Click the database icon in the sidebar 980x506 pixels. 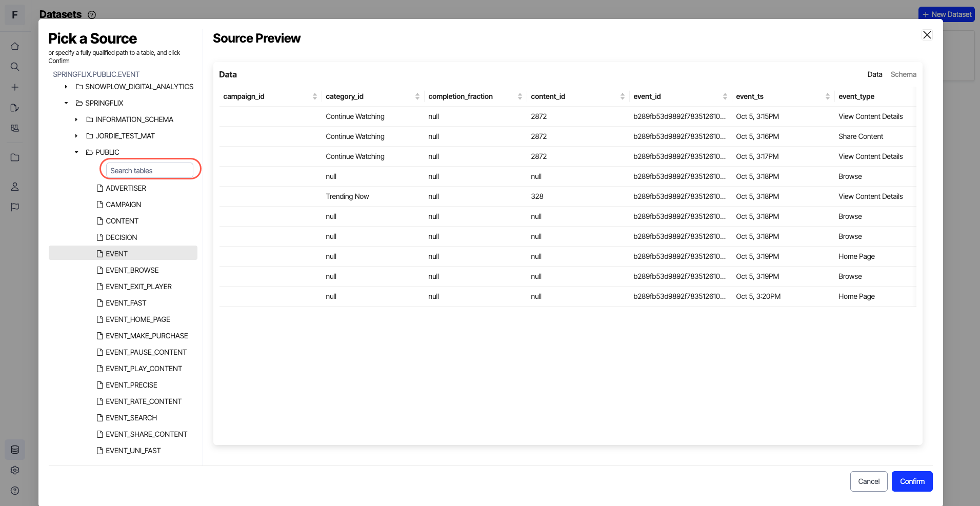pos(15,450)
